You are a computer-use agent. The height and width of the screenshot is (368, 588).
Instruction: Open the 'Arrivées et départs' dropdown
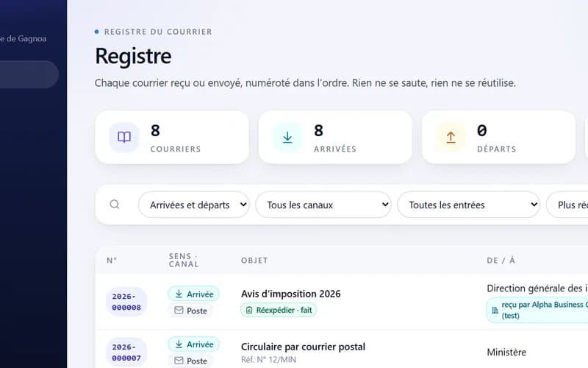193,205
